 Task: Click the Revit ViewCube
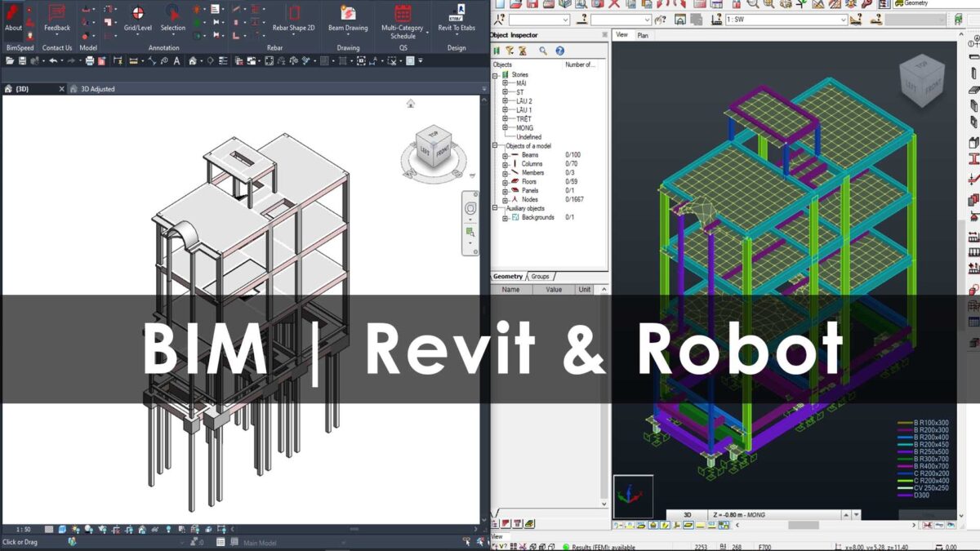tap(433, 145)
